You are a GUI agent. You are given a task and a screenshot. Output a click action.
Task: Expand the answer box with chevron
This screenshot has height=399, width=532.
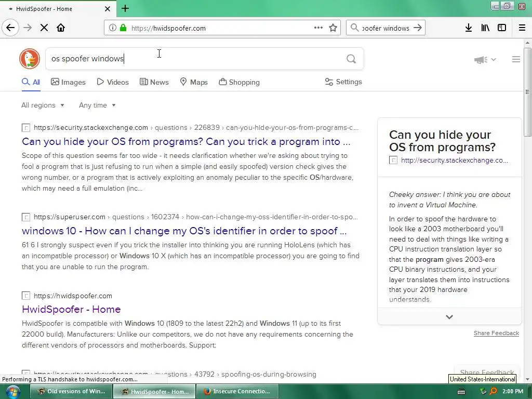pos(449,317)
